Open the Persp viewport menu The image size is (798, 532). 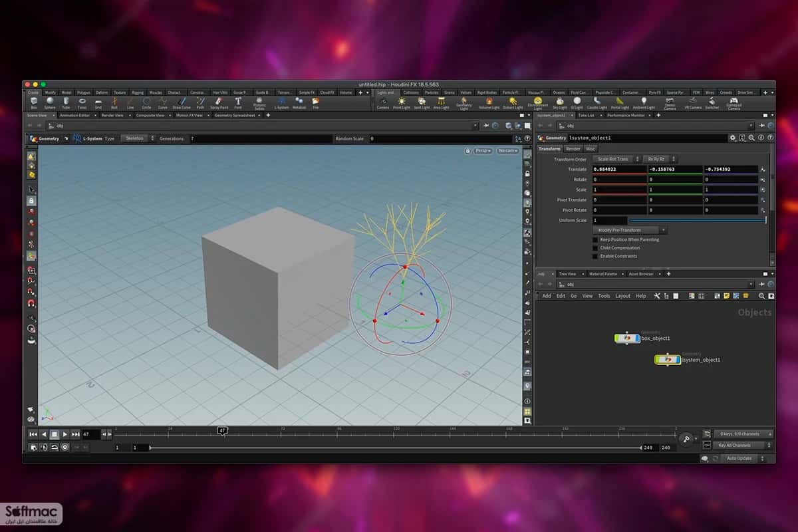(483, 151)
